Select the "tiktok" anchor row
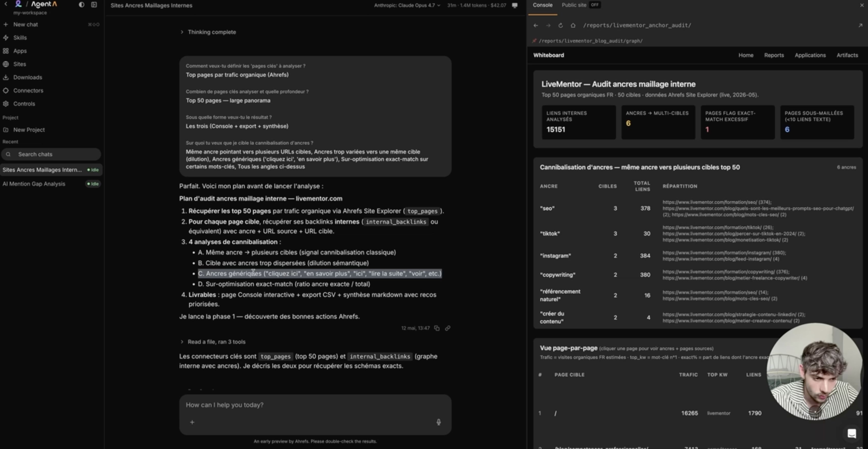The height and width of the screenshot is (449, 868). (x=698, y=234)
